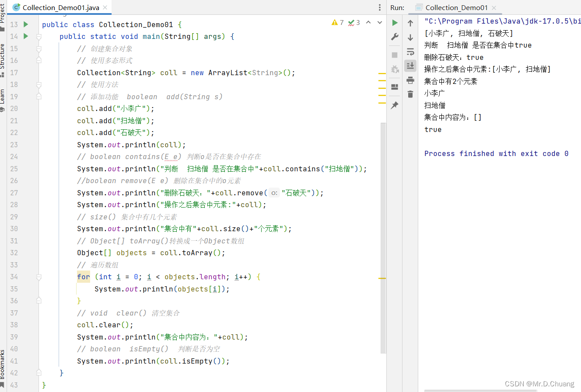This screenshot has height=392, width=581.
Task: Click the class name Collection_Demo01 on line 13
Action: [x=136, y=24]
